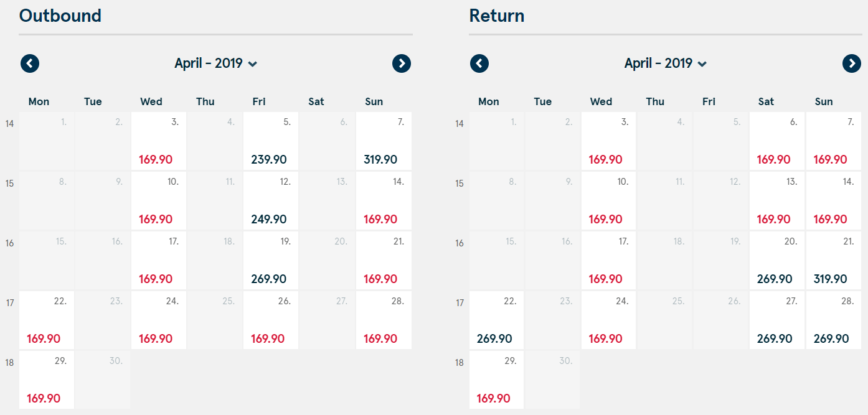Open Outbound April - 2019 month dropdown
Image resolution: width=868 pixels, height=415 pixels.
[x=216, y=63]
